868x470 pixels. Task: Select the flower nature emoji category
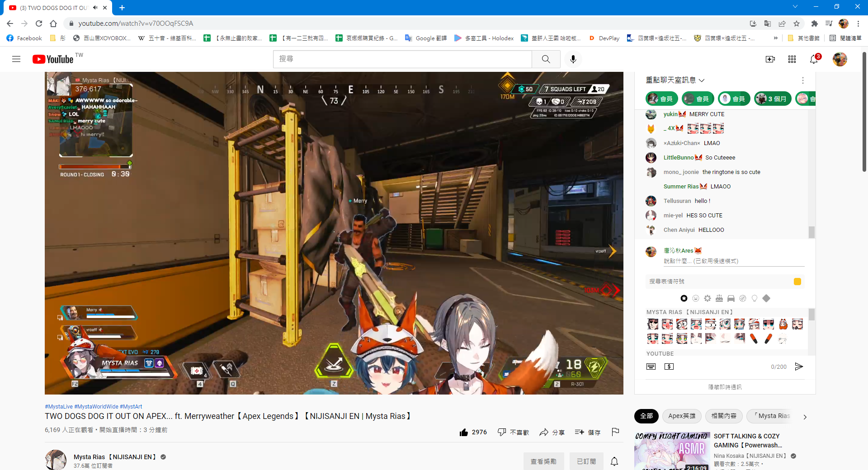[x=708, y=298]
